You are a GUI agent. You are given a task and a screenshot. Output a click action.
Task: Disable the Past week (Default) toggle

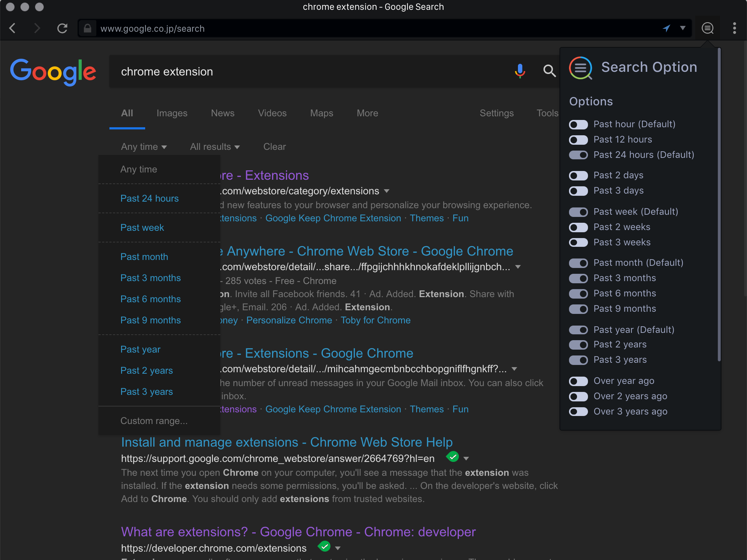(578, 212)
